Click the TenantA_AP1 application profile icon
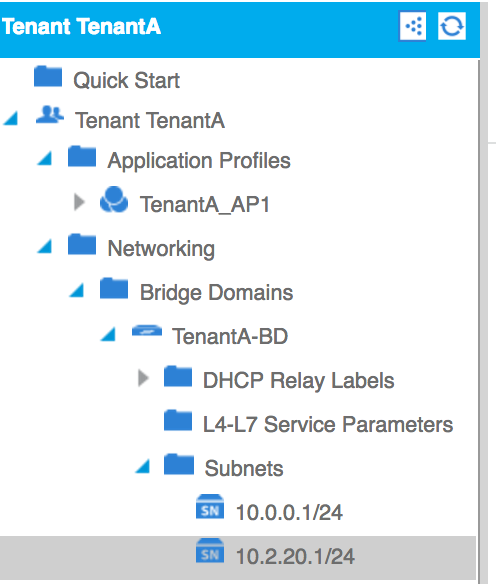This screenshot has width=496, height=584. point(114,200)
